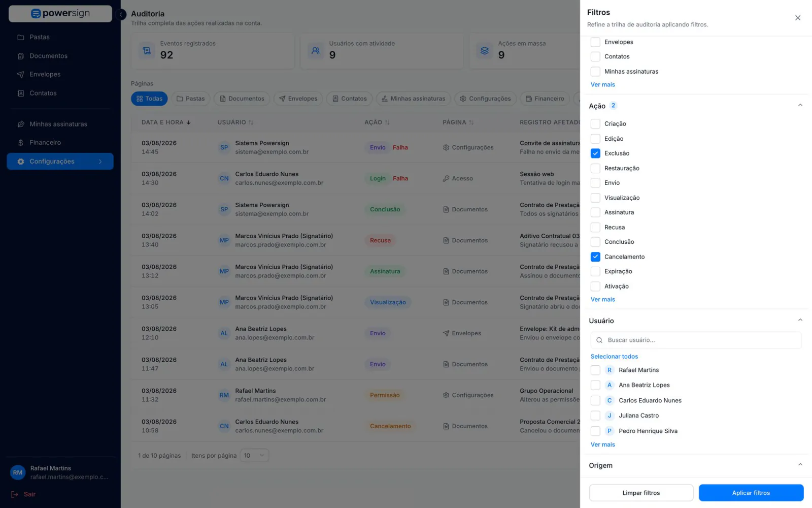Select the Financeiro page filter tab
Screen dimensions: 812x508
(x=545, y=99)
